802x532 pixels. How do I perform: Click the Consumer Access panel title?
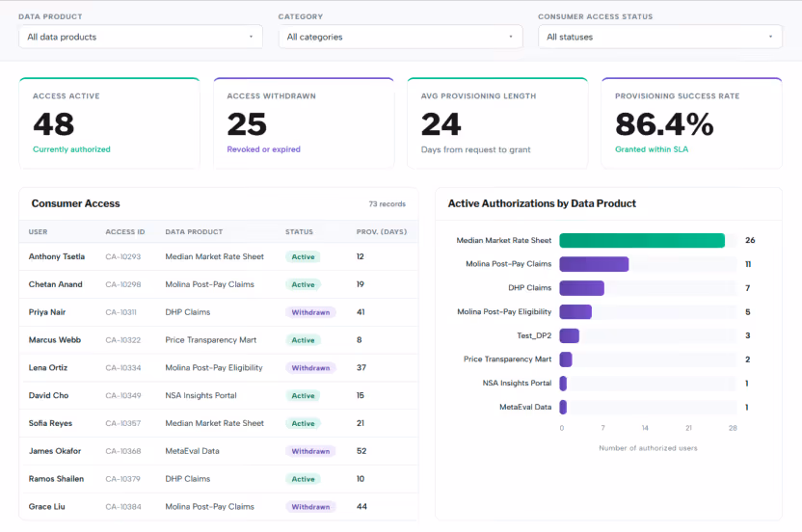(76, 203)
